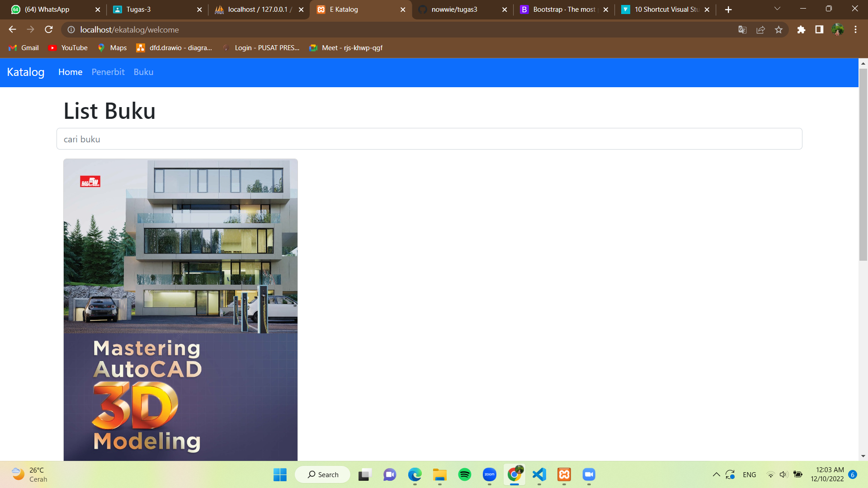The image size is (868, 488).
Task: Open the Buku nav link
Action: [x=143, y=72]
